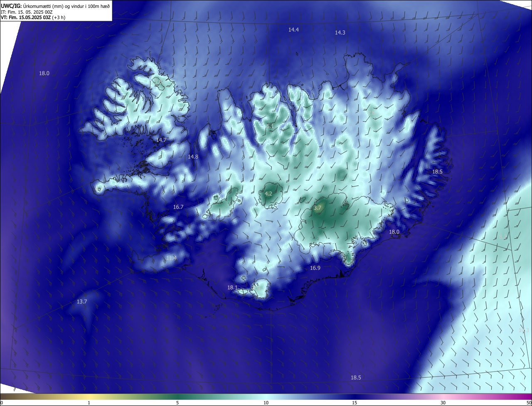
Task: Click the 5 tick on the color scale
Action: [177, 403]
